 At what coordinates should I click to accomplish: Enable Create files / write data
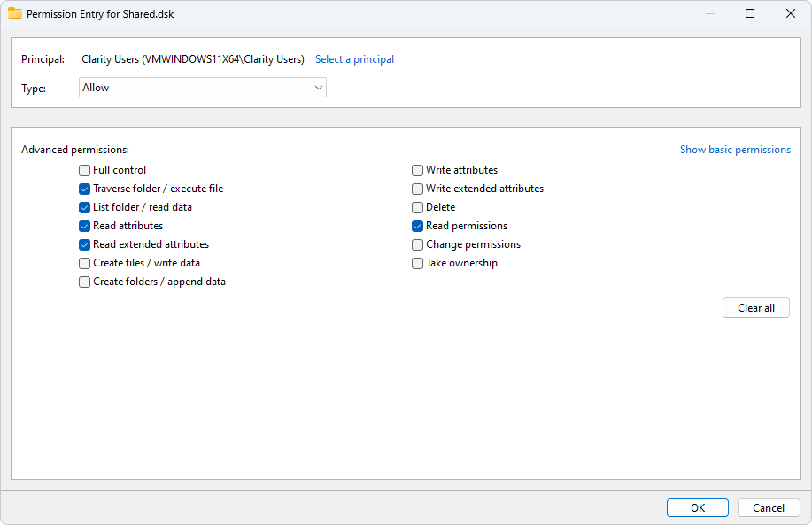(84, 264)
